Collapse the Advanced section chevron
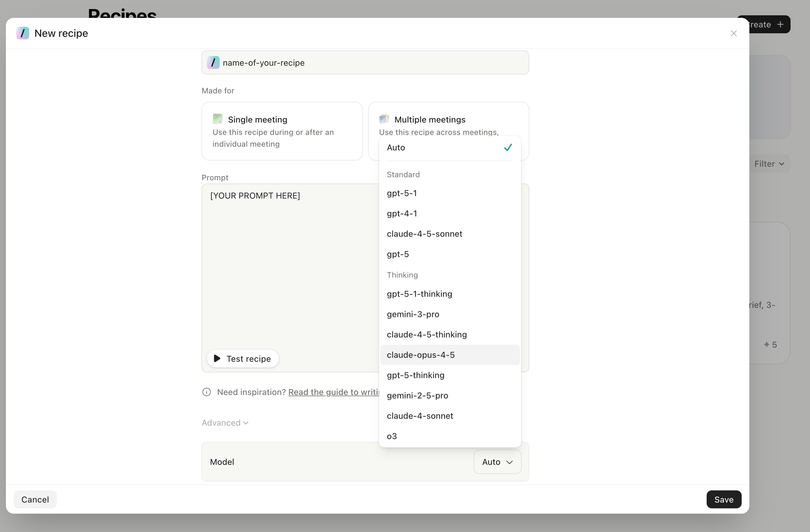The height and width of the screenshot is (532, 810). point(246,423)
